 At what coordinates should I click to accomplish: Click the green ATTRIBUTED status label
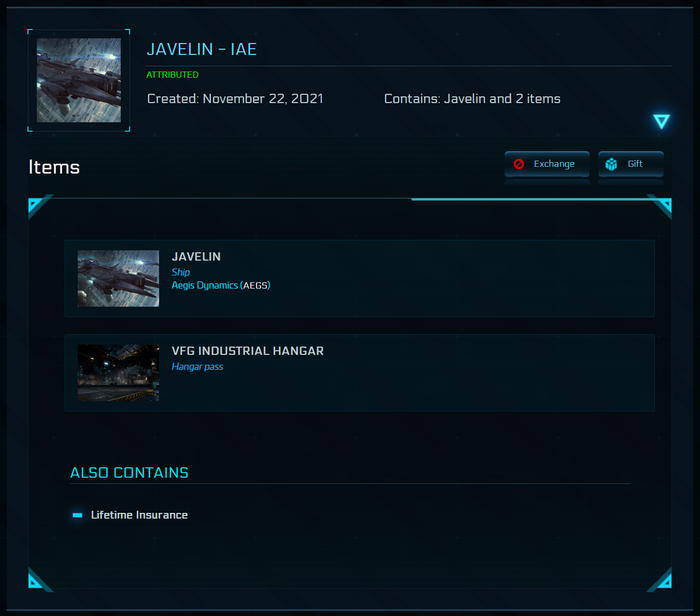172,75
